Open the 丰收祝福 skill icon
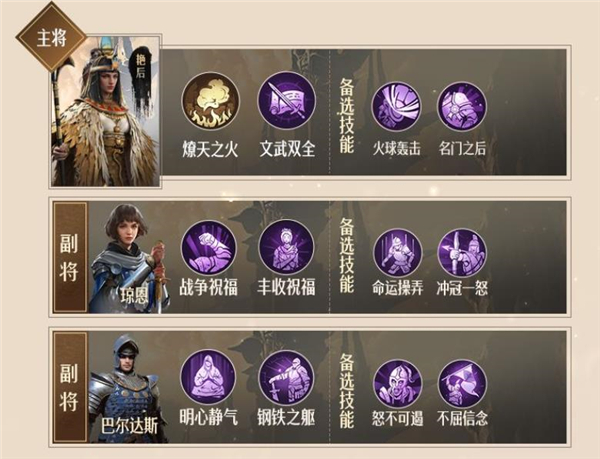 click(287, 248)
